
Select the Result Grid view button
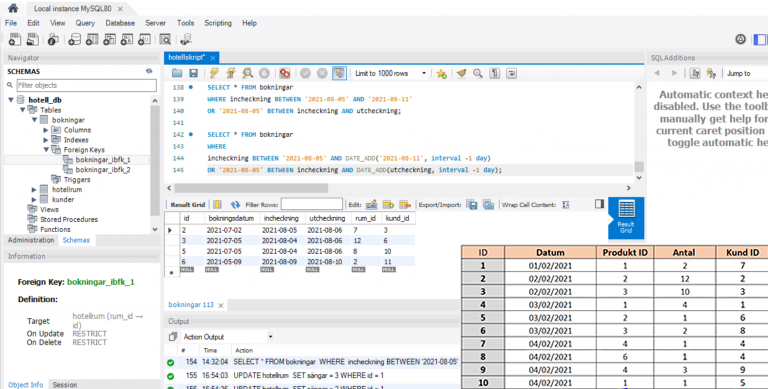click(x=626, y=219)
